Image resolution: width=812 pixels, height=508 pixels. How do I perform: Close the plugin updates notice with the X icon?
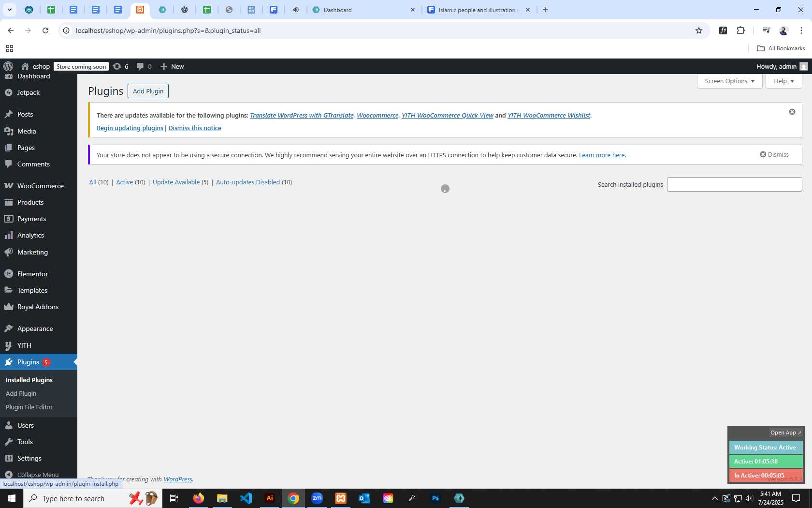pyautogui.click(x=792, y=112)
